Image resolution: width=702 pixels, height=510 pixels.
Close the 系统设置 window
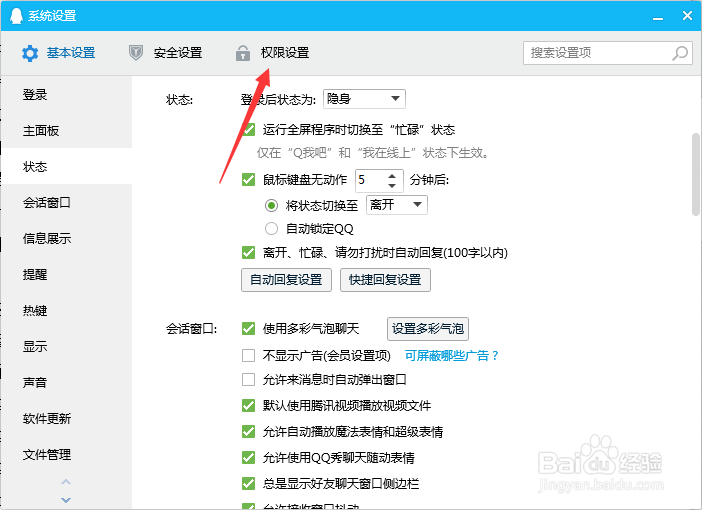point(687,16)
